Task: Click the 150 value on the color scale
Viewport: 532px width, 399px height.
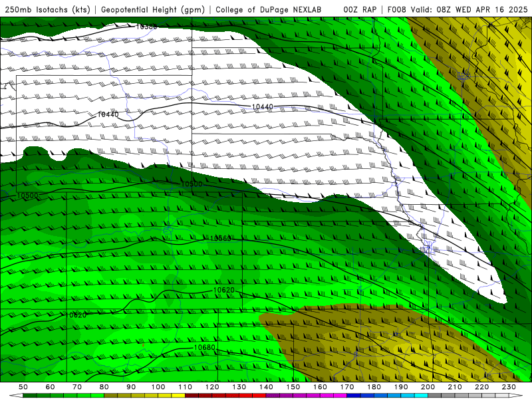Action: click(293, 387)
